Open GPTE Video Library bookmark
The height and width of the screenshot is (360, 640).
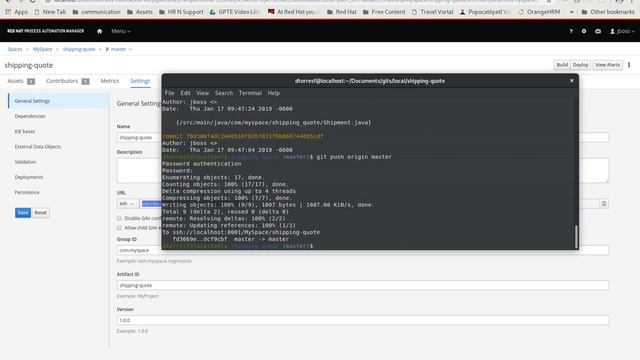point(235,12)
